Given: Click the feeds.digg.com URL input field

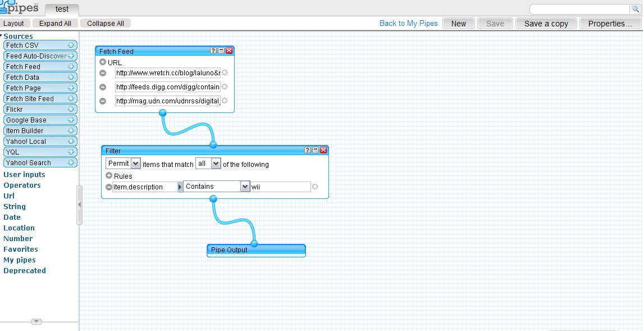Looking at the screenshot, I should [167, 87].
